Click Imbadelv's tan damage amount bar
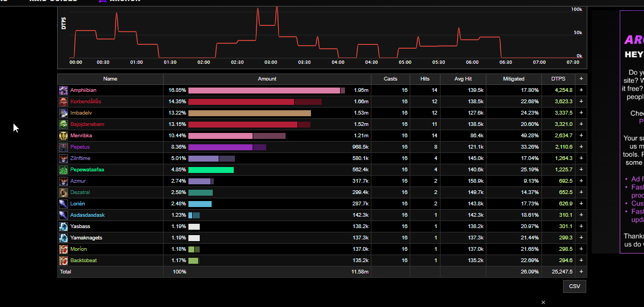The height and width of the screenshot is (307, 644). 249,113
